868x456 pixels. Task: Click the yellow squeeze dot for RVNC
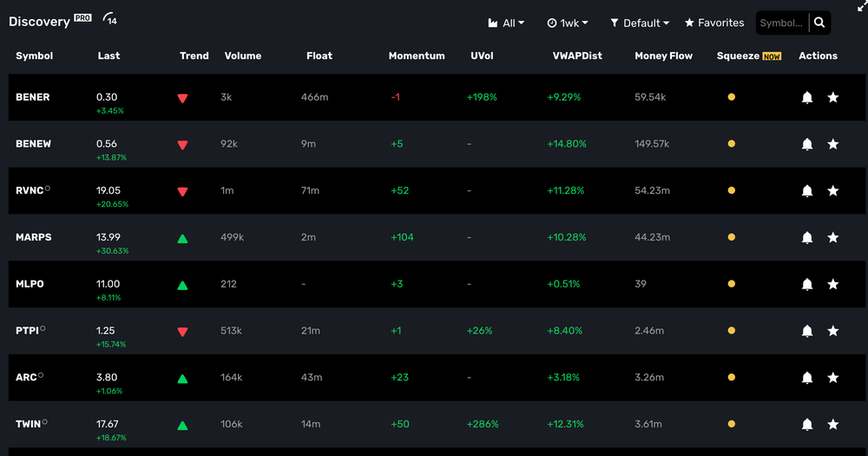pos(731,191)
